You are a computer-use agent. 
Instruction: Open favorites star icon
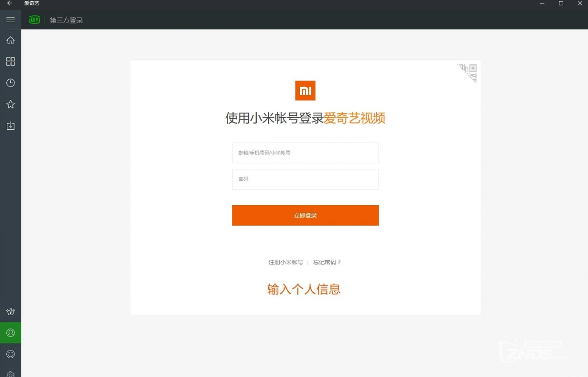11,104
